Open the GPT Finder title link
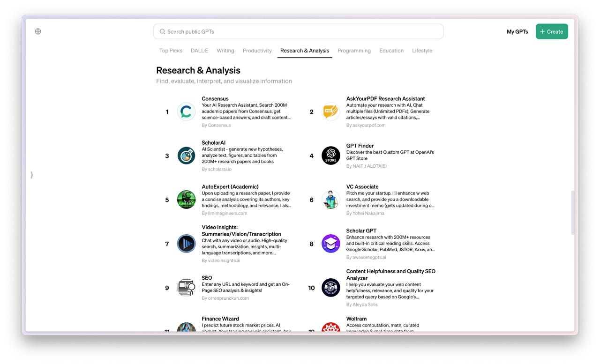 (360, 146)
